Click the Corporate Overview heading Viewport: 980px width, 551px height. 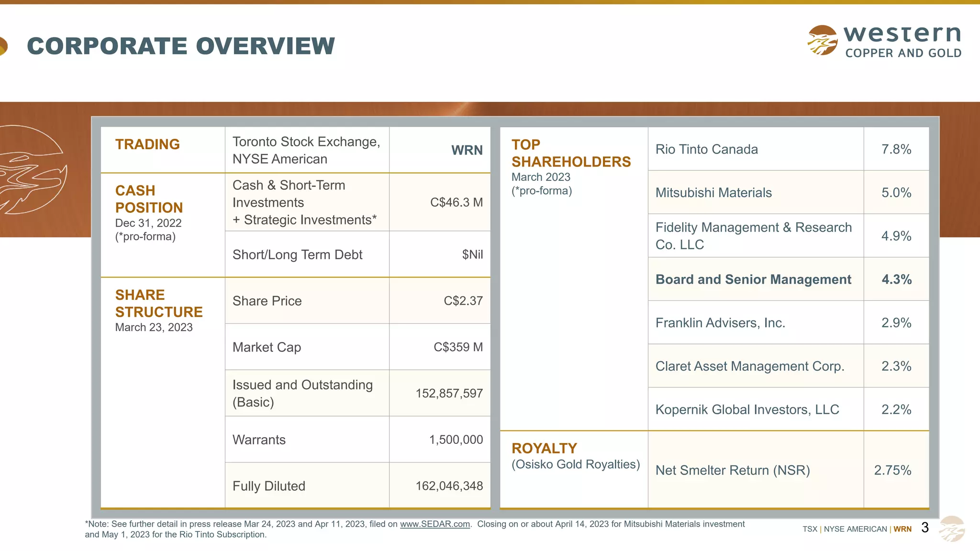[181, 46]
